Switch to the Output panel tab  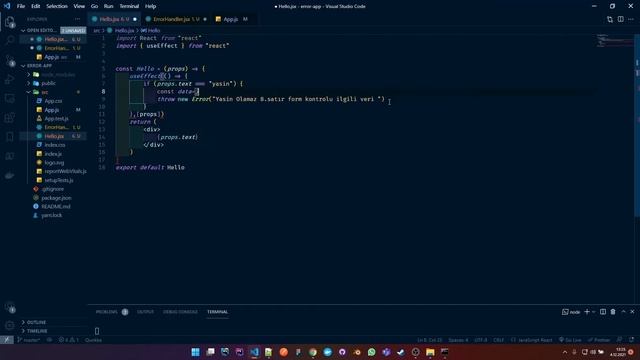pos(145,312)
